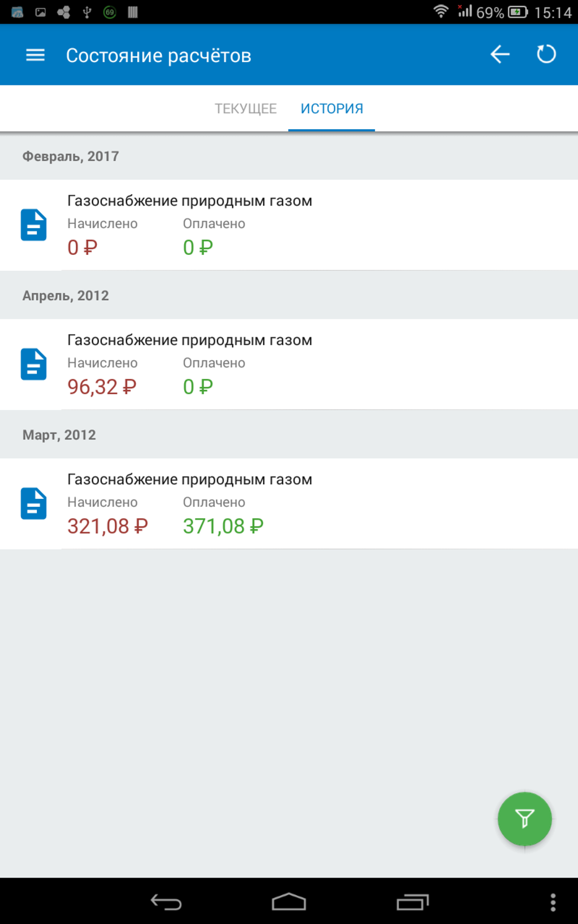Viewport: 578px width, 924px height.
Task: Open the three-dot overflow menu
Action: (553, 901)
